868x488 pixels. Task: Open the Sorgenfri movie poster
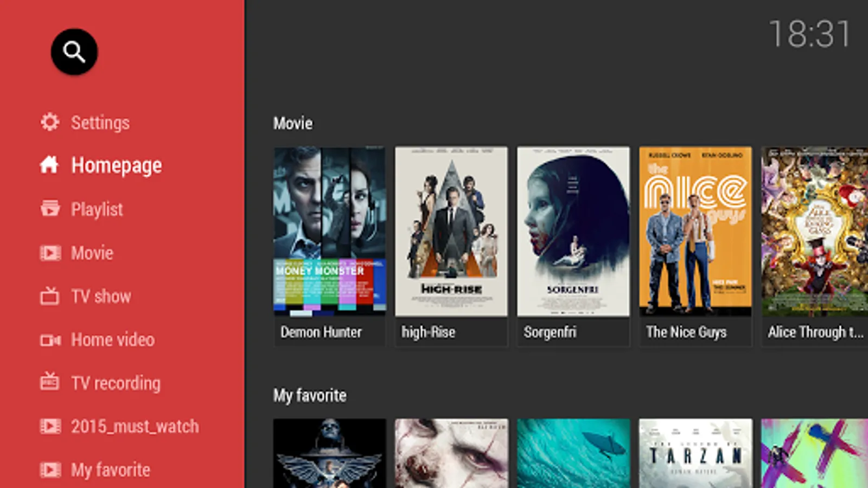[x=573, y=232]
